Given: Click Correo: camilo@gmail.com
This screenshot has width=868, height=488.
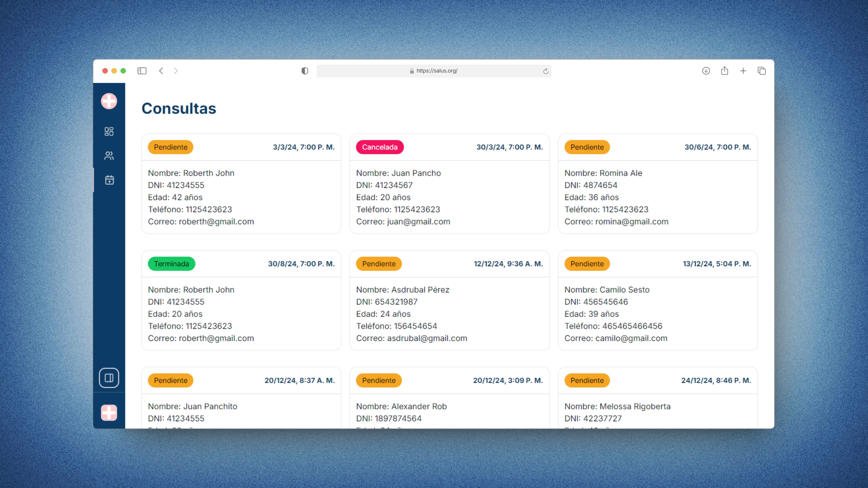Looking at the screenshot, I should pyautogui.click(x=616, y=338).
